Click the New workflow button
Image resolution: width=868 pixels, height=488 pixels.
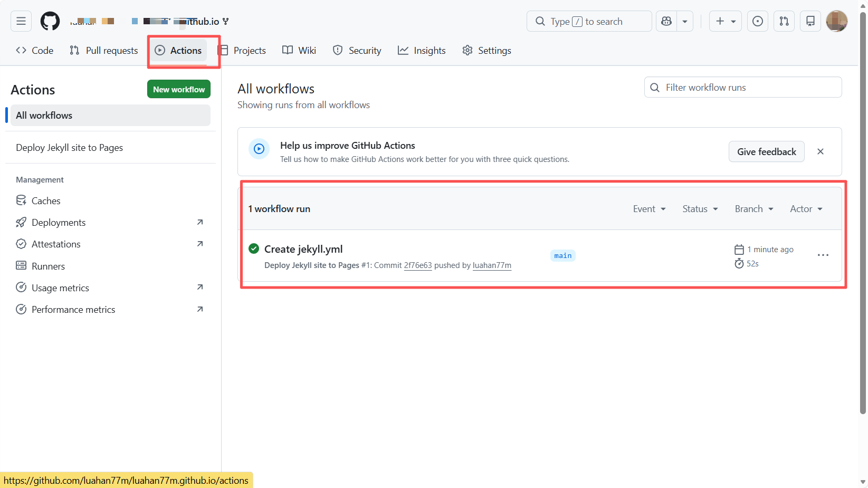click(178, 89)
